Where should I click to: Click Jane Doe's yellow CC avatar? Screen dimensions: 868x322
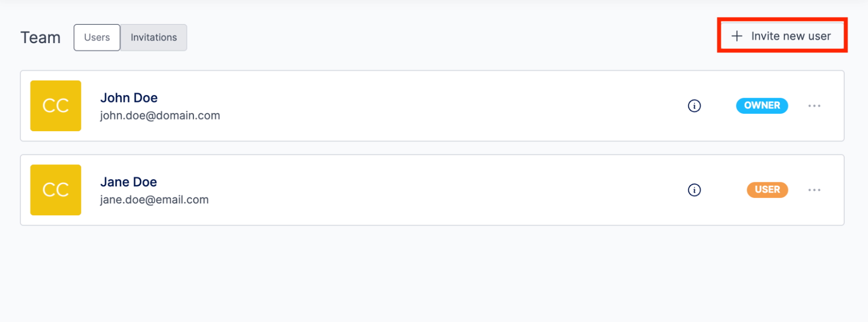tap(55, 190)
